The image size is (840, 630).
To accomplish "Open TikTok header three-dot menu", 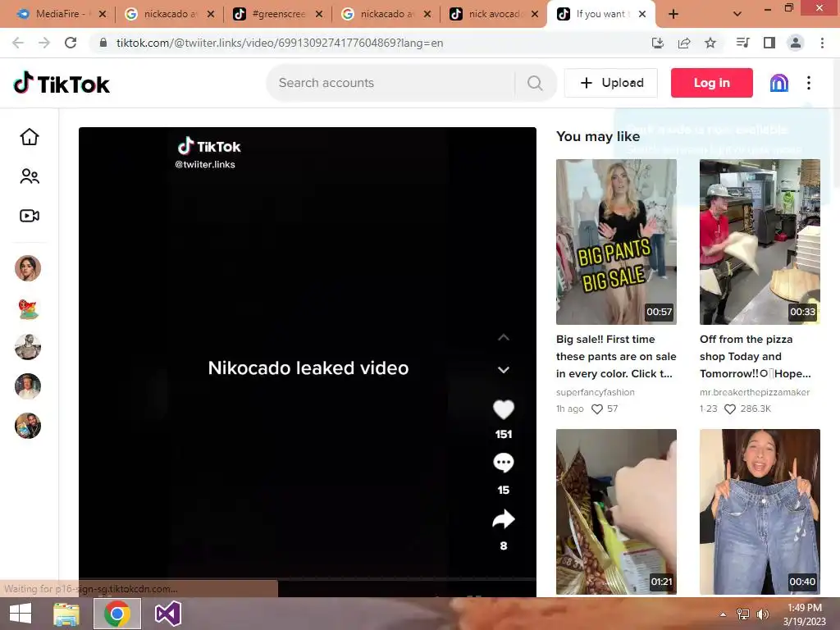I will (x=809, y=83).
